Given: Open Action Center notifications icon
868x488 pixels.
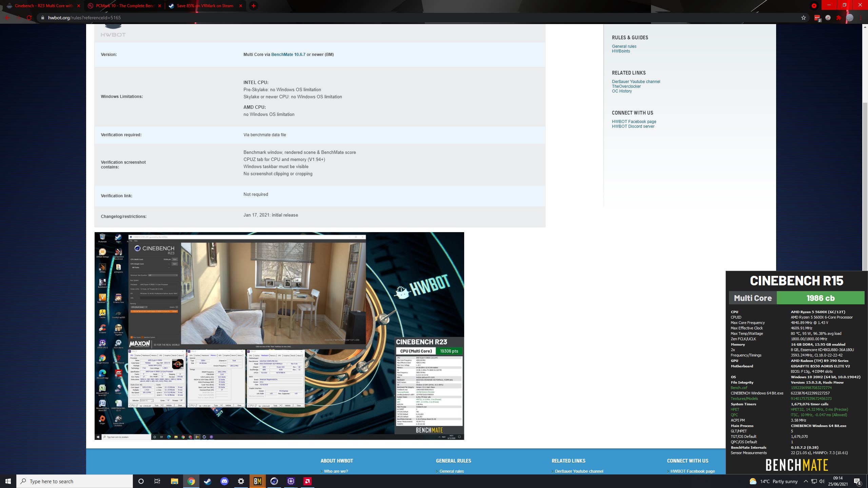Looking at the screenshot, I should 857,481.
